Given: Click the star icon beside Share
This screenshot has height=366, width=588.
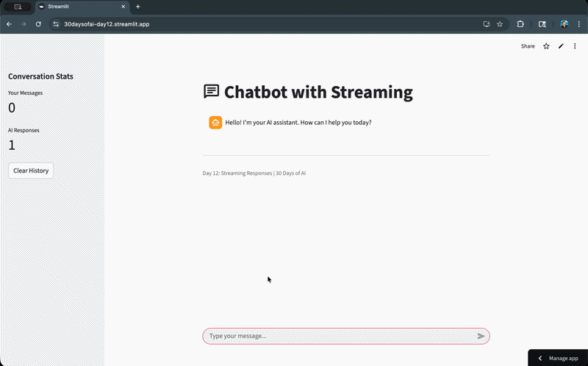Looking at the screenshot, I should tap(546, 46).
